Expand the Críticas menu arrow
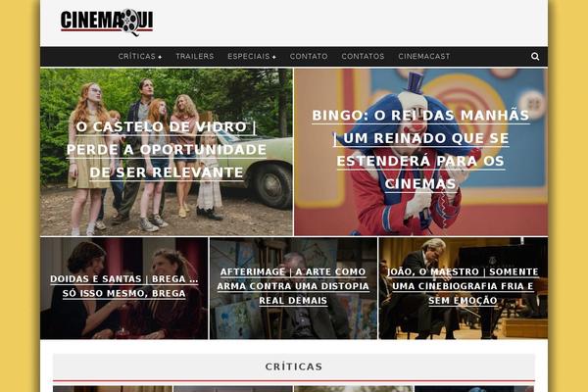Screen dimensions: 588x392 click(160, 57)
